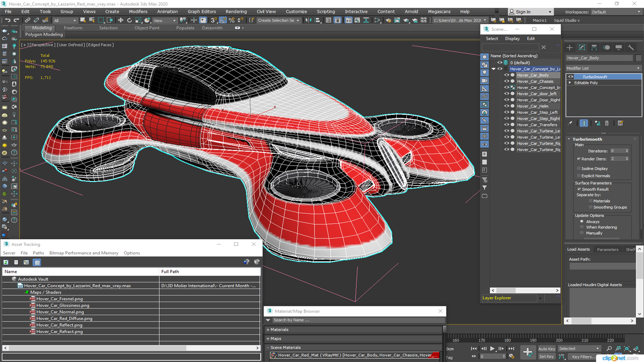Open the key mode Selected dropdown
The height and width of the screenshot is (362, 644).
(x=579, y=349)
